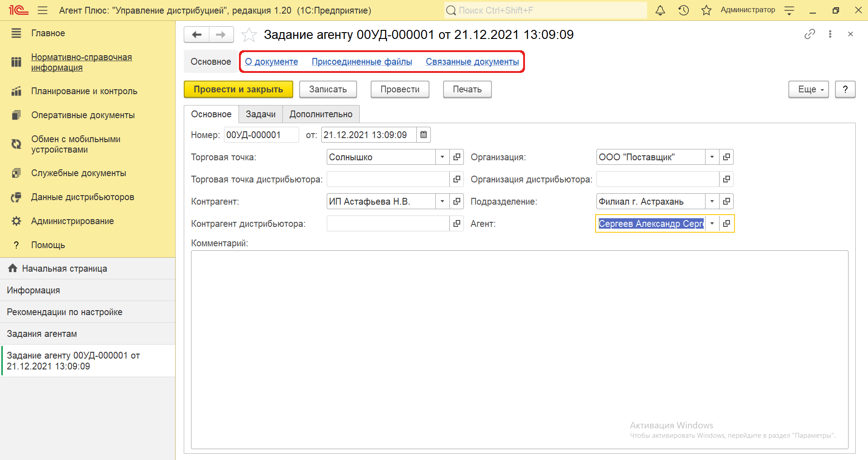Image resolution: width=868 pixels, height=460 pixels.
Task: Click Записать button
Action: [328, 89]
